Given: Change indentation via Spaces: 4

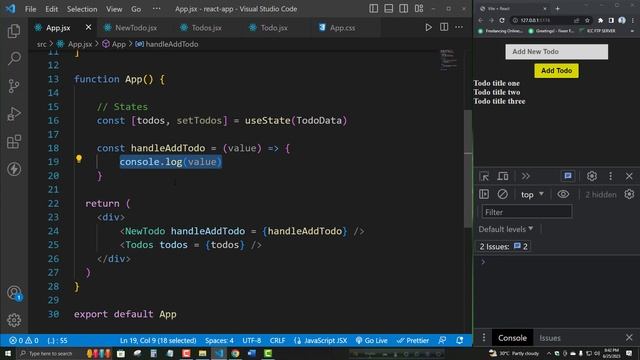Looking at the screenshot, I should coord(219,340).
